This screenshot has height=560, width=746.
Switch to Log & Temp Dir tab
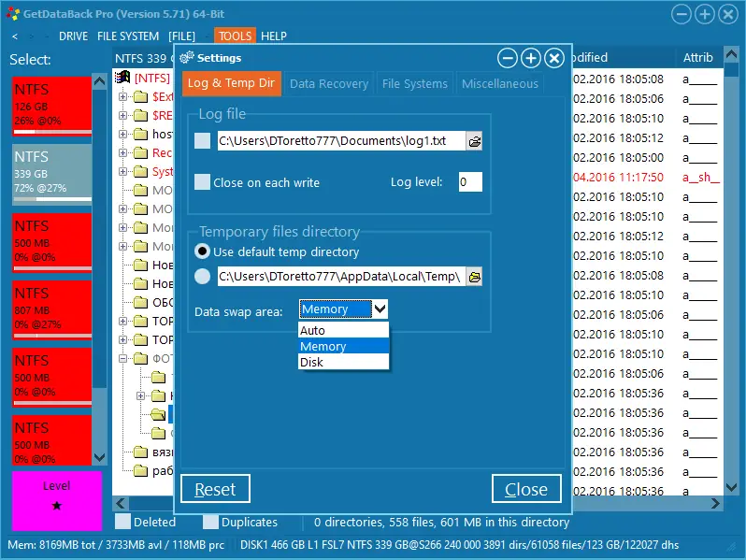tap(231, 83)
